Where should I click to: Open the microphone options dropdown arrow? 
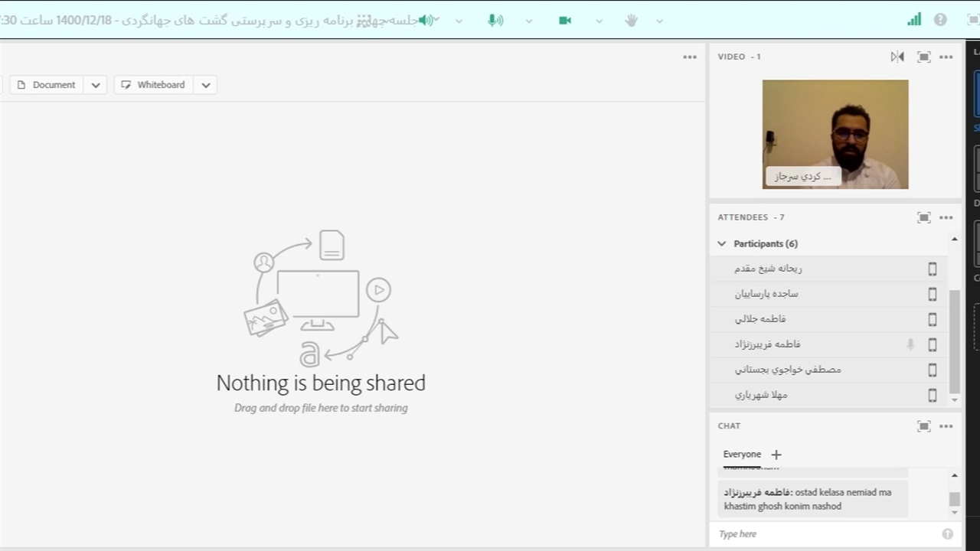[528, 21]
